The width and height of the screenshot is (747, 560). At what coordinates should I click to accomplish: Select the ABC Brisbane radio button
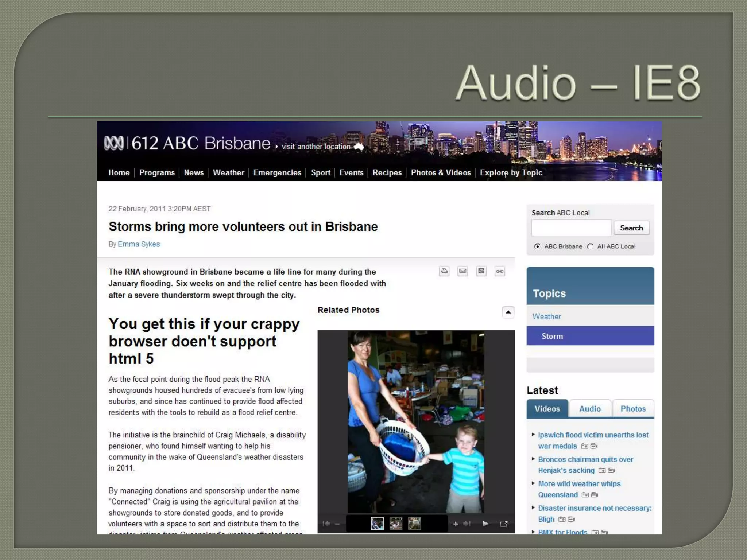point(537,246)
